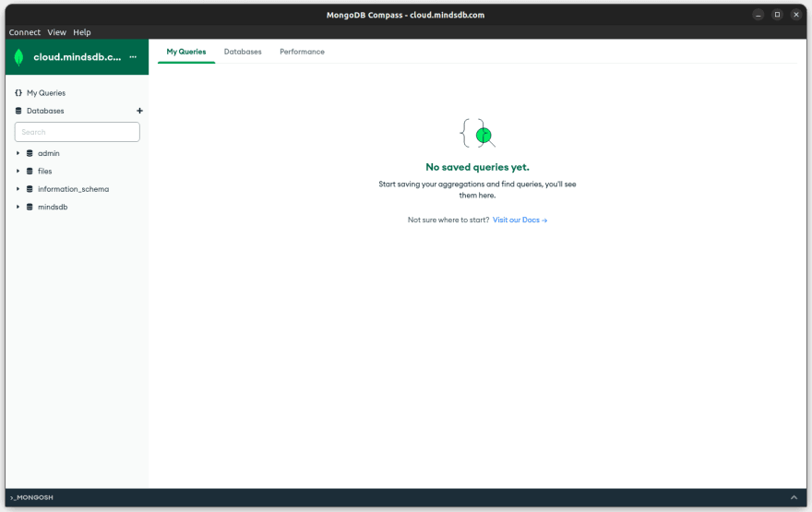Click the curly braces My Queries icon

[18, 92]
